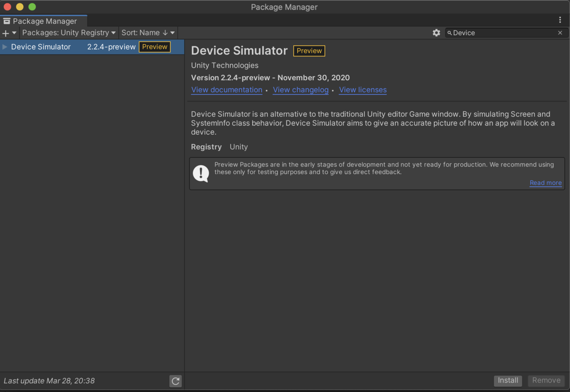Screen dimensions: 570x392
Task: Expand the Device Simulator package entry
Action: click(x=4, y=47)
